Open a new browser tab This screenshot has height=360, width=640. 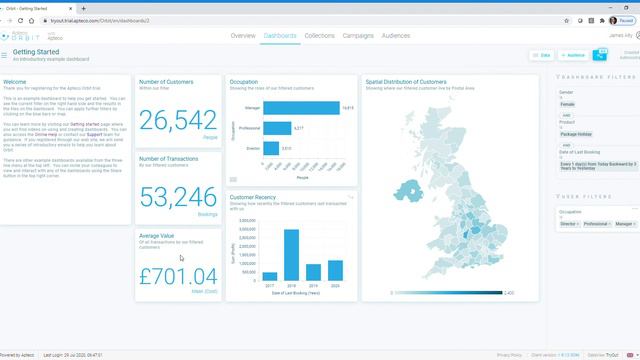click(x=84, y=8)
